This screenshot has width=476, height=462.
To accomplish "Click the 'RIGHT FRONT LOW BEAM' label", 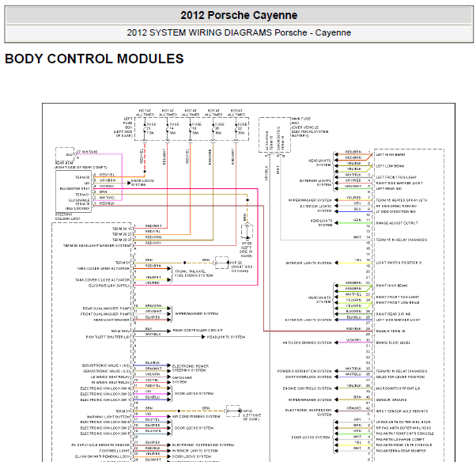I will point(398,302).
